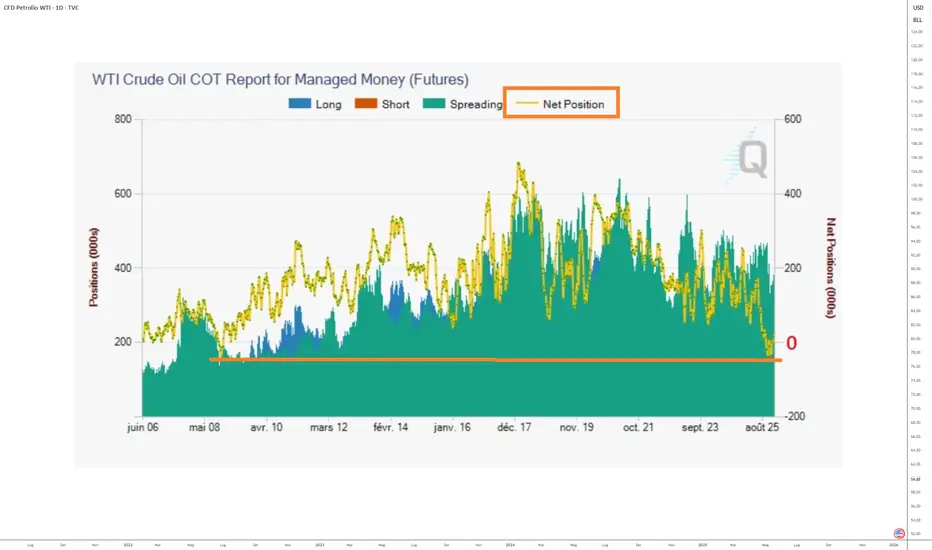Open the BLL unit selector
Viewport: 932px width, 550px height.
(917, 19)
